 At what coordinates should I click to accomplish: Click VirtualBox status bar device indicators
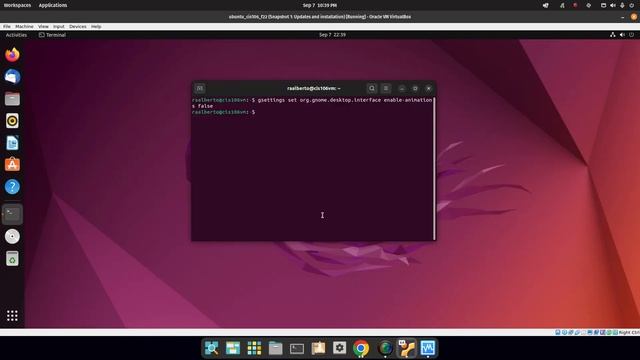(586, 332)
